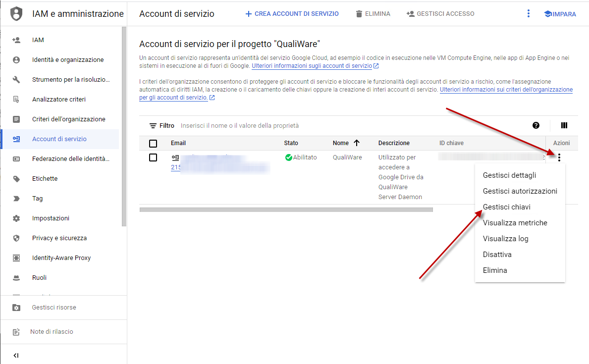Select Disattiva in the actions menu

coord(497,255)
